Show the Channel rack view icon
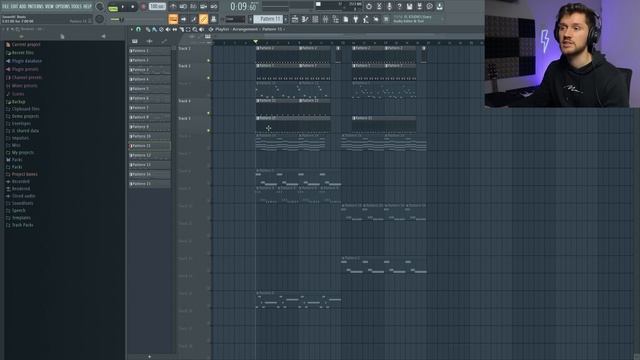The width and height of the screenshot is (640, 360). tap(315, 19)
